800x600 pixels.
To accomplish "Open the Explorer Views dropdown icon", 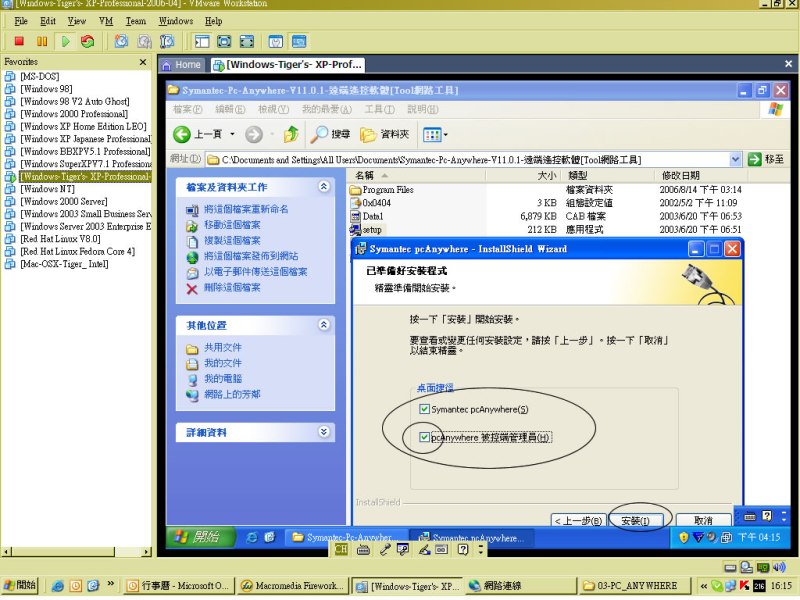I will point(435,135).
